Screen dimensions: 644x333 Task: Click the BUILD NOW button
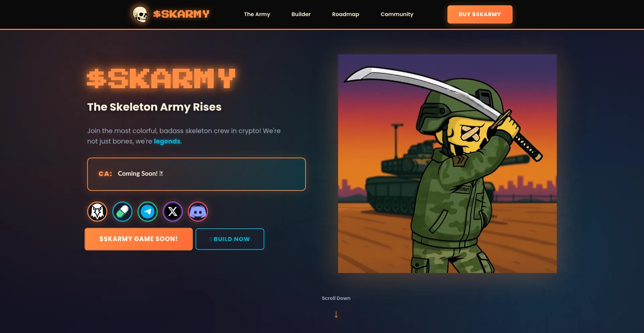coord(230,239)
